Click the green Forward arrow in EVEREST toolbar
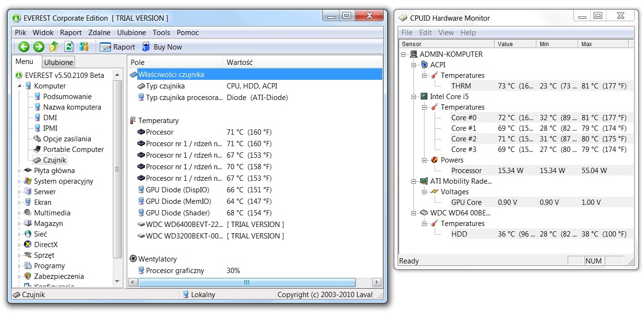 [39, 47]
